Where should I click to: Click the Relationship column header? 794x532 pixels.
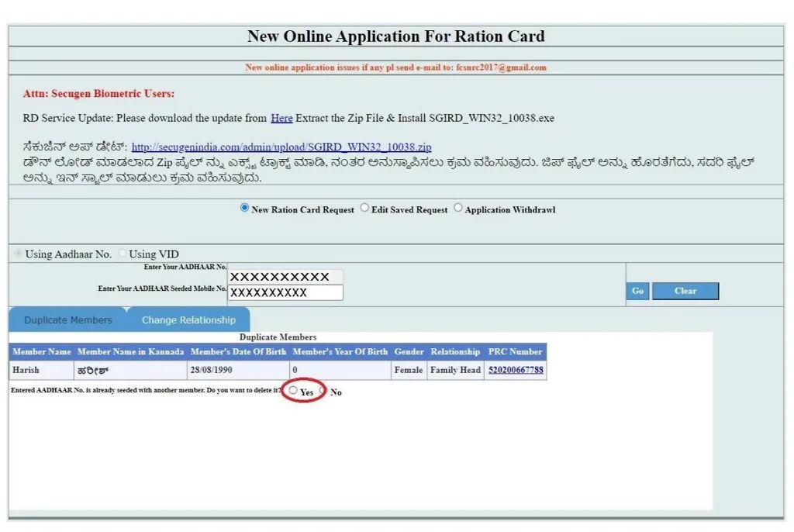tap(455, 351)
